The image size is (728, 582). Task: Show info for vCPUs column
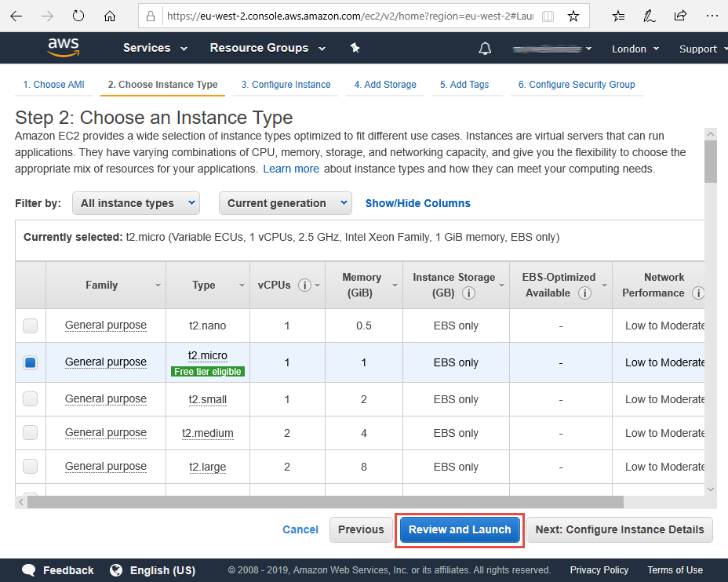coord(304,285)
